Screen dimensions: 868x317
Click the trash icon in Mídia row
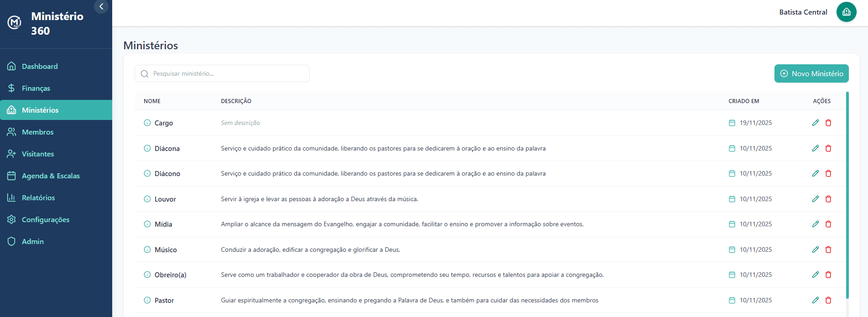828,224
